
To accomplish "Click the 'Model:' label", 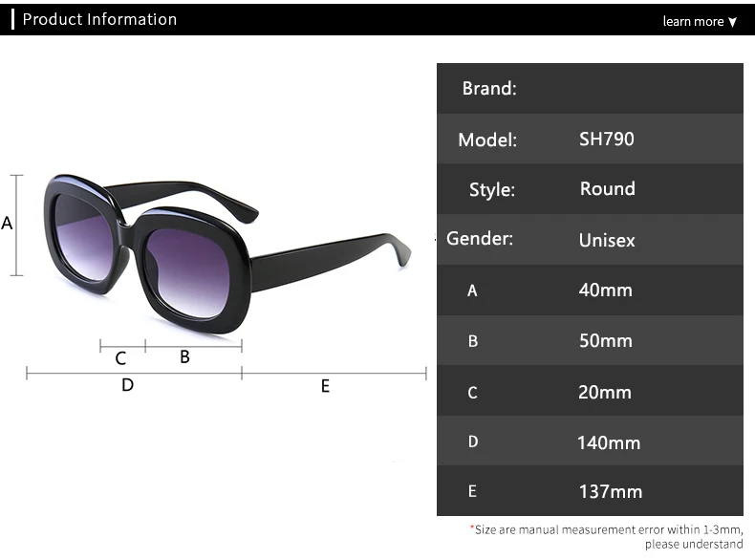I will [487, 140].
